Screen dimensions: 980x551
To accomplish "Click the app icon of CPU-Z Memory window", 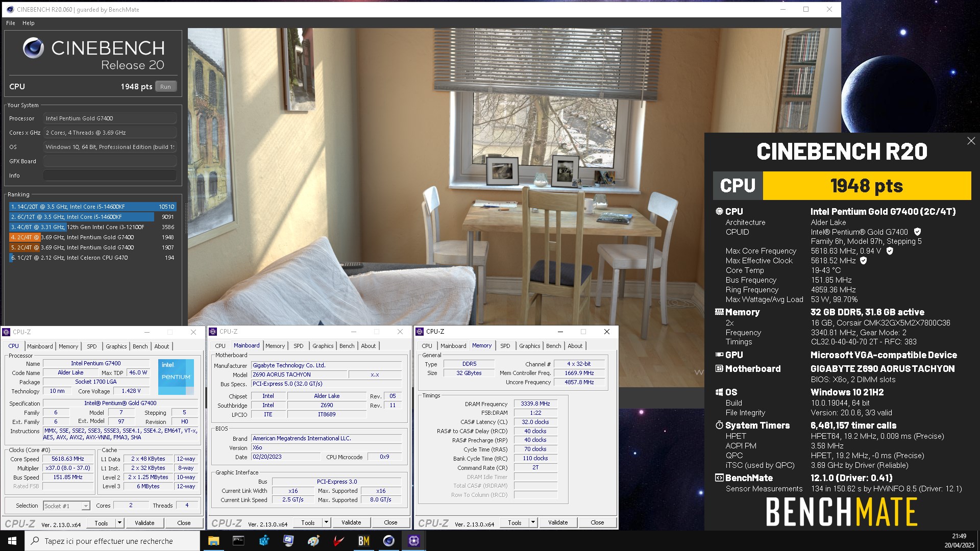I will pyautogui.click(x=420, y=332).
